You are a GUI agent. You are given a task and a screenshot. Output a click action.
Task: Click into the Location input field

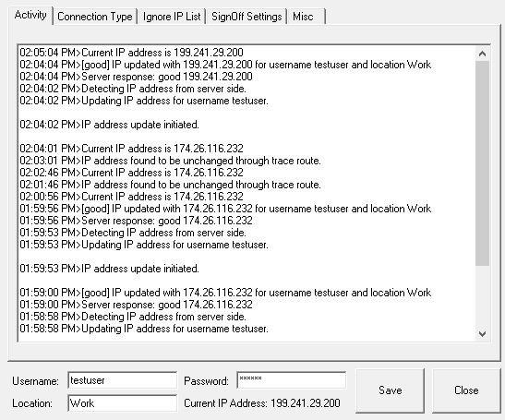click(123, 403)
